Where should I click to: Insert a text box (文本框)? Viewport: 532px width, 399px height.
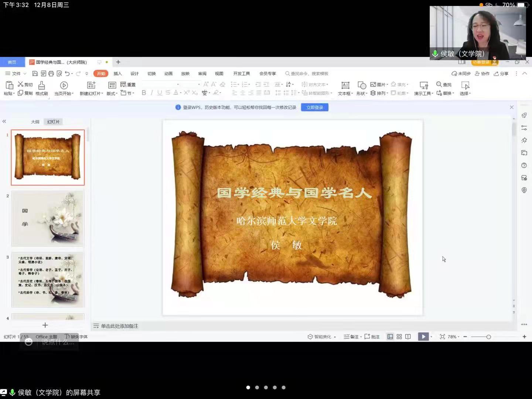coord(345,86)
